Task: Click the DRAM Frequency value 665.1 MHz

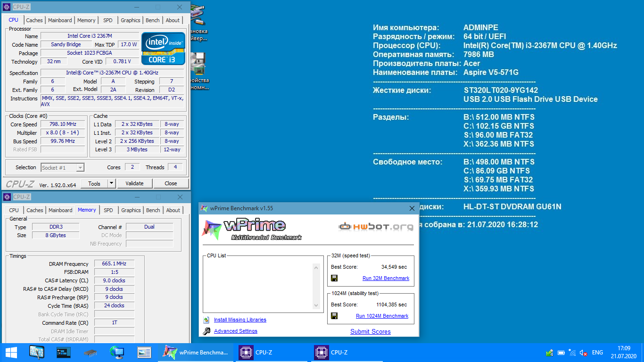Action: click(x=114, y=264)
